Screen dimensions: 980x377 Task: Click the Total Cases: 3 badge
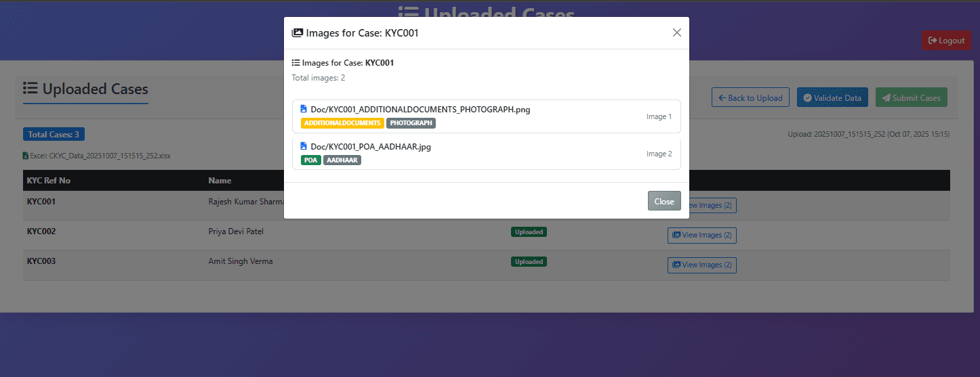tap(54, 135)
